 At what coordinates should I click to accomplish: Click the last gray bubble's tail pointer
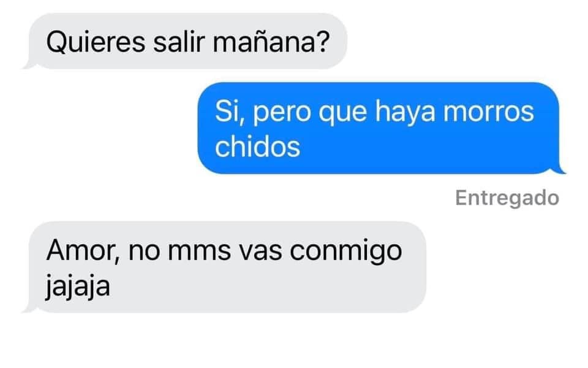29,308
